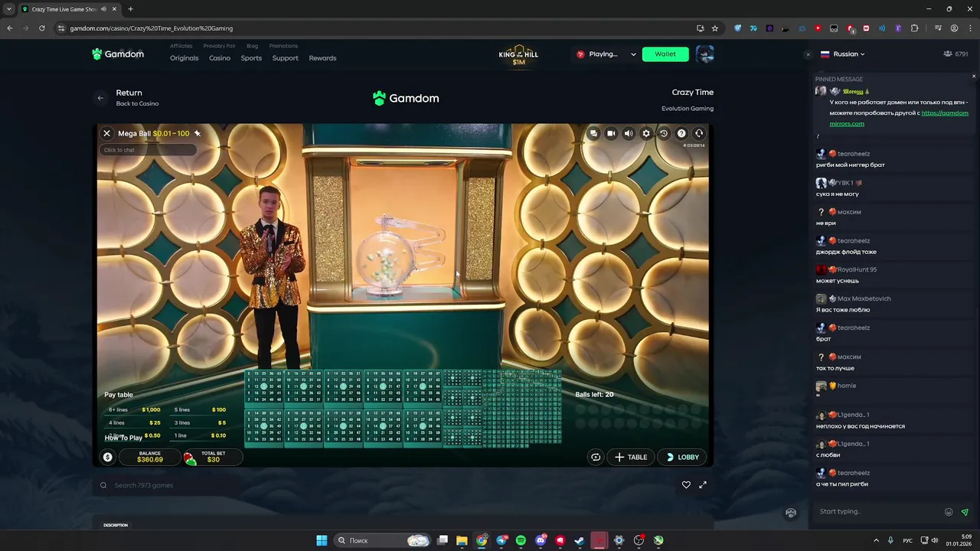Bookmark this page star in address bar
This screenshot has width=980, height=551.
[x=715, y=28]
